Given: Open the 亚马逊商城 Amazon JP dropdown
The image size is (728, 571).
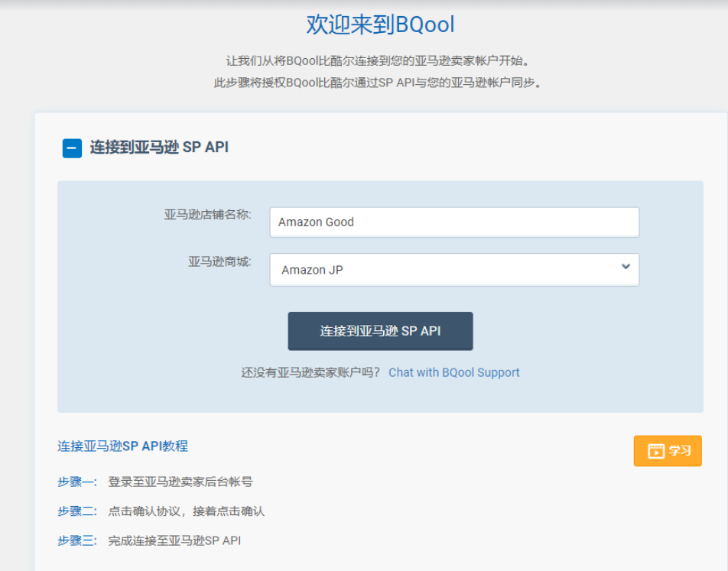Looking at the screenshot, I should 454,269.
